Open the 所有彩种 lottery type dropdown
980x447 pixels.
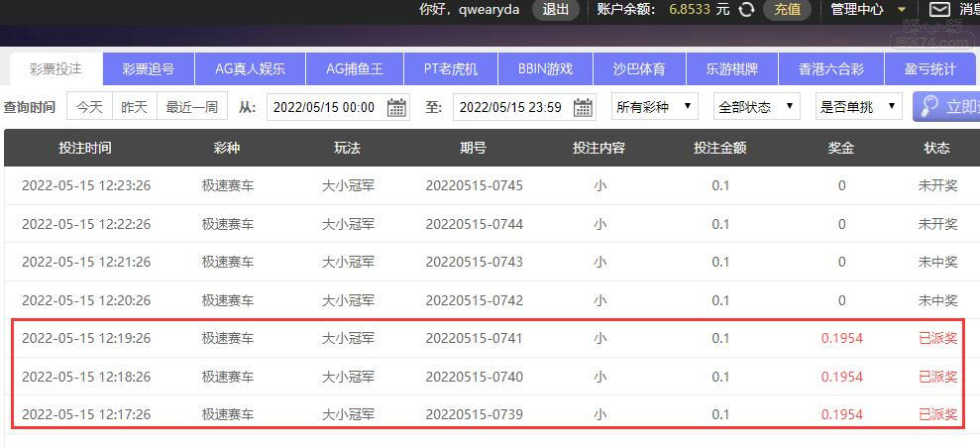point(653,107)
